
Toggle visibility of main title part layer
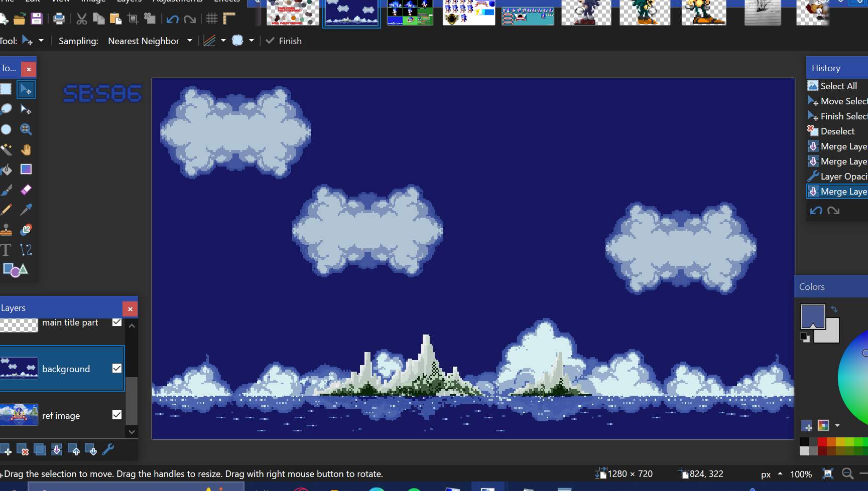click(x=117, y=322)
